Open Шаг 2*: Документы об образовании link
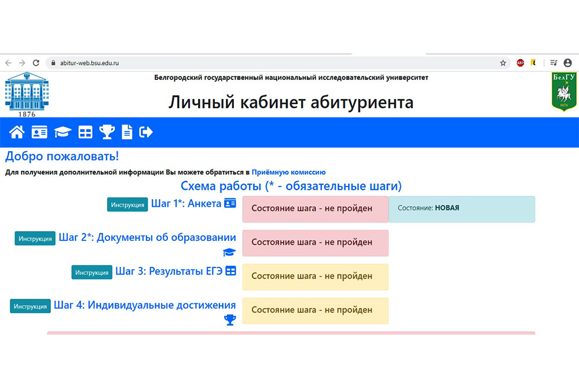579x392 pixels. pyautogui.click(x=147, y=238)
